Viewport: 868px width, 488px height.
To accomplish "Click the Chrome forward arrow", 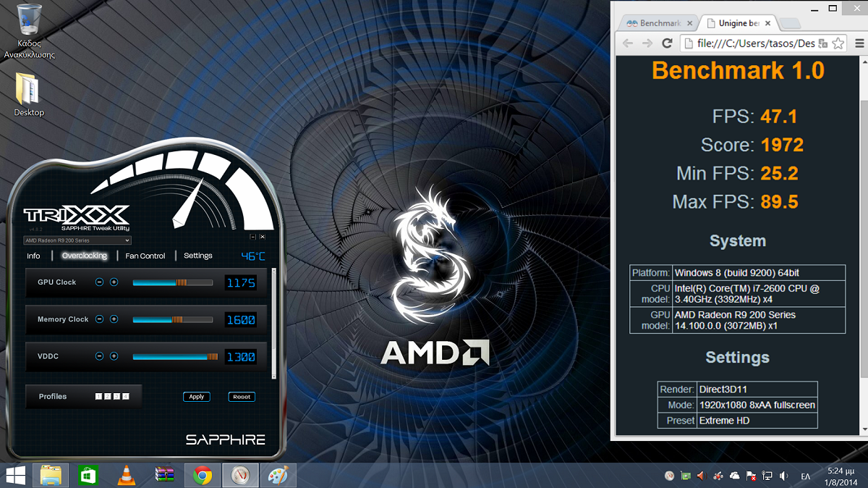I will 647,43.
